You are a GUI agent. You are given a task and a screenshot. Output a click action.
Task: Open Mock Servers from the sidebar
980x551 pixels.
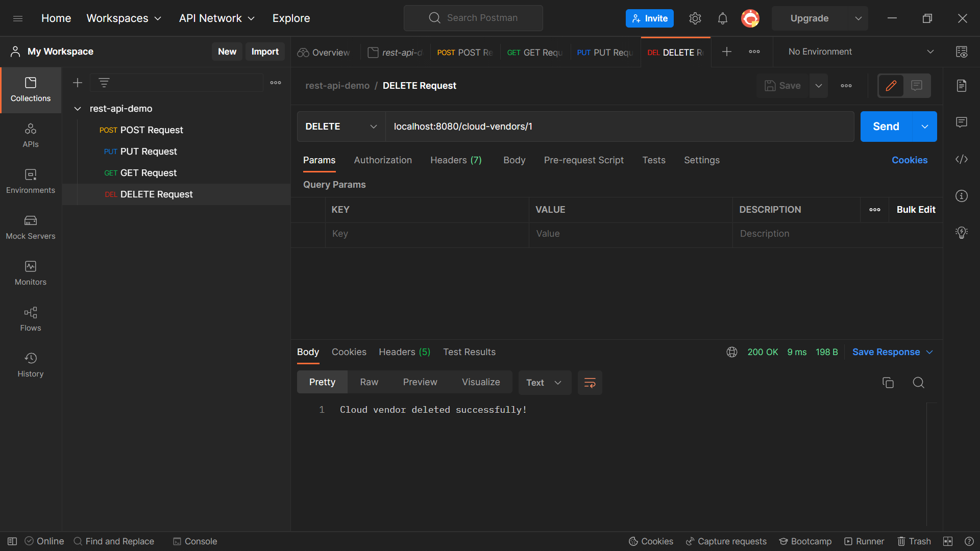(x=30, y=228)
